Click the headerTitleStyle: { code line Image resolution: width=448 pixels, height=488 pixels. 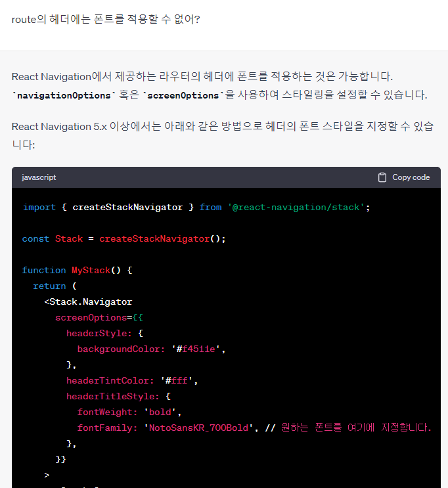point(118,397)
